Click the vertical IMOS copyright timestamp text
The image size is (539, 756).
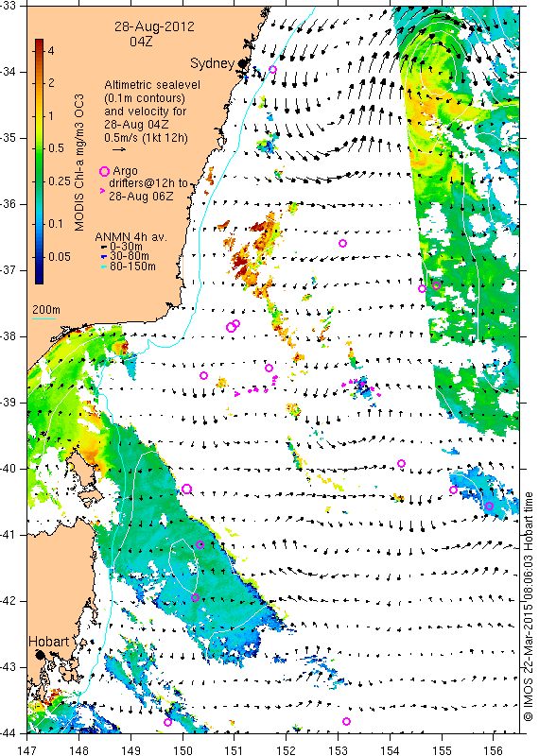[x=528, y=607]
